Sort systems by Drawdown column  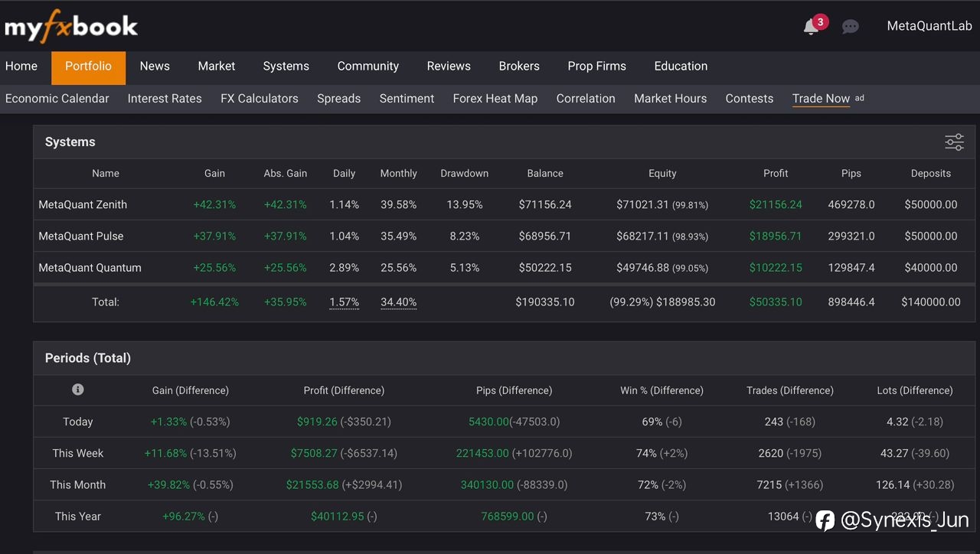coord(464,174)
